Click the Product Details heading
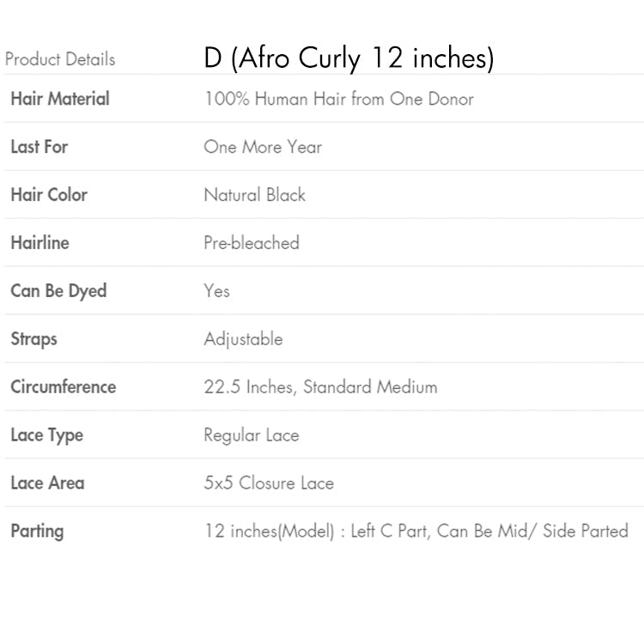This screenshot has height=644, width=644. (x=60, y=59)
